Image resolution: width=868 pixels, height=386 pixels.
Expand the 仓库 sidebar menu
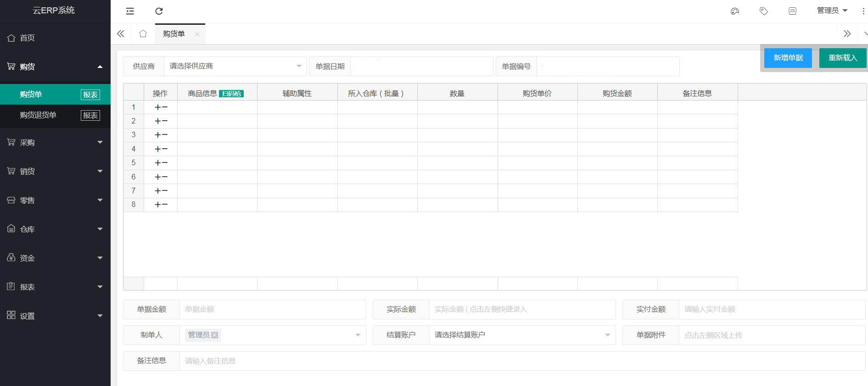[x=55, y=229]
